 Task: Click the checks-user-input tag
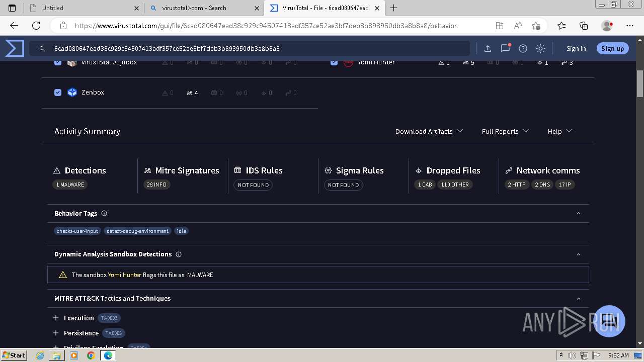pyautogui.click(x=77, y=231)
